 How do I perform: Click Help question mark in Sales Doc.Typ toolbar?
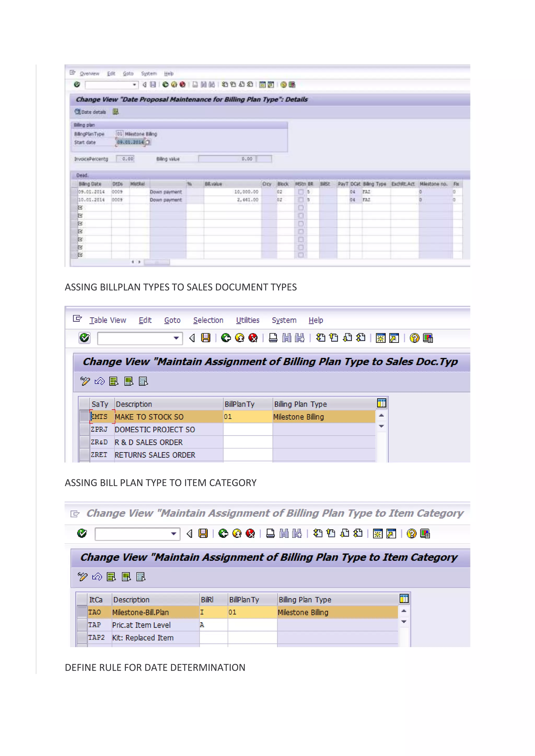[414, 338]
